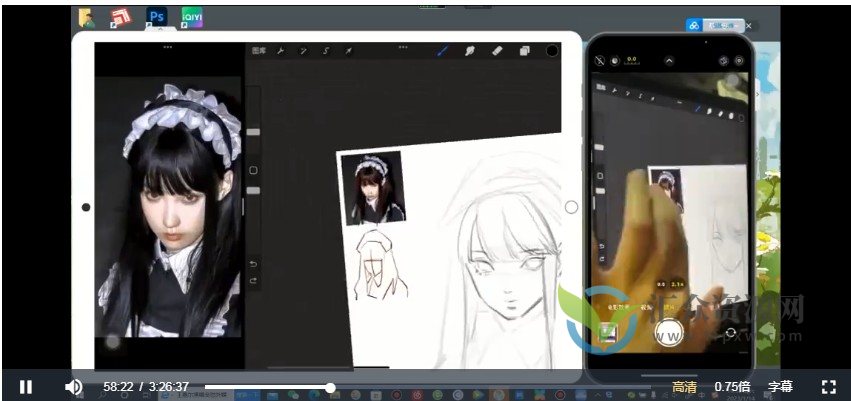
Task: Click the brush opacity slider handle
Action: (253, 190)
